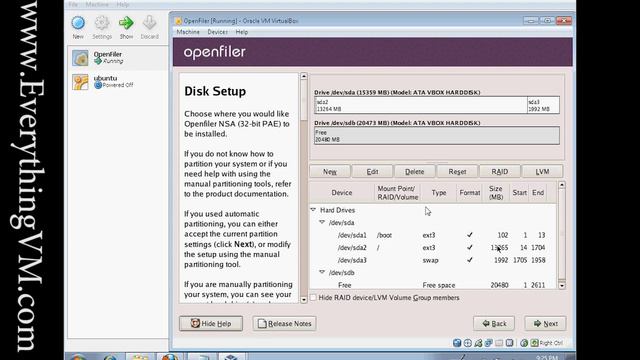
Task: Click the green Show arrow in VirtualBox Manager
Action: pyautogui.click(x=126, y=27)
